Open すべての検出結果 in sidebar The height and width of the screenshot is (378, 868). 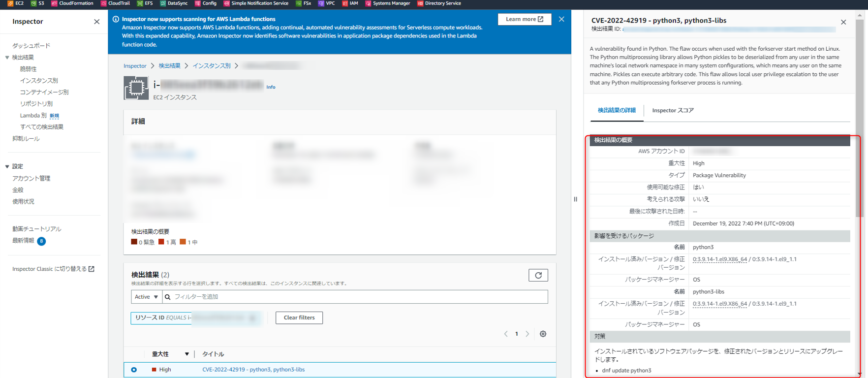(42, 127)
